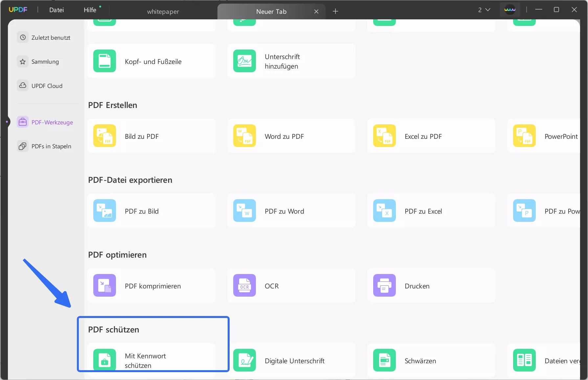Click the Excel zu PDF label
This screenshot has height=380, width=588.
(x=423, y=136)
